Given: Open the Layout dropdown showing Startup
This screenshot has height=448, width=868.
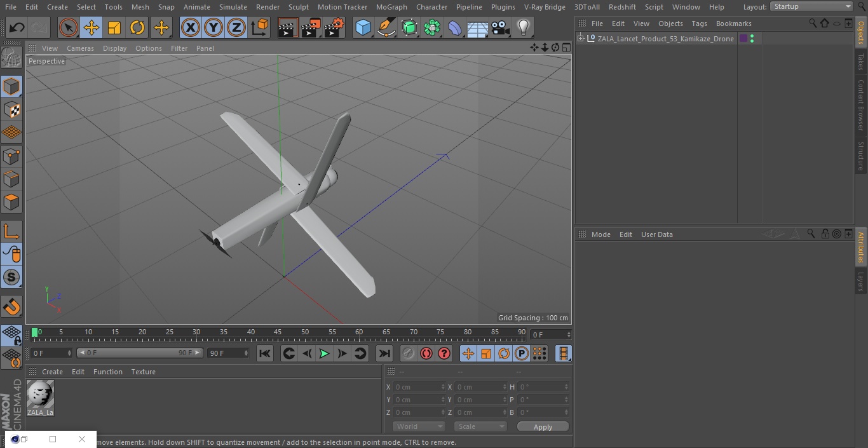Looking at the screenshot, I should tap(811, 6).
